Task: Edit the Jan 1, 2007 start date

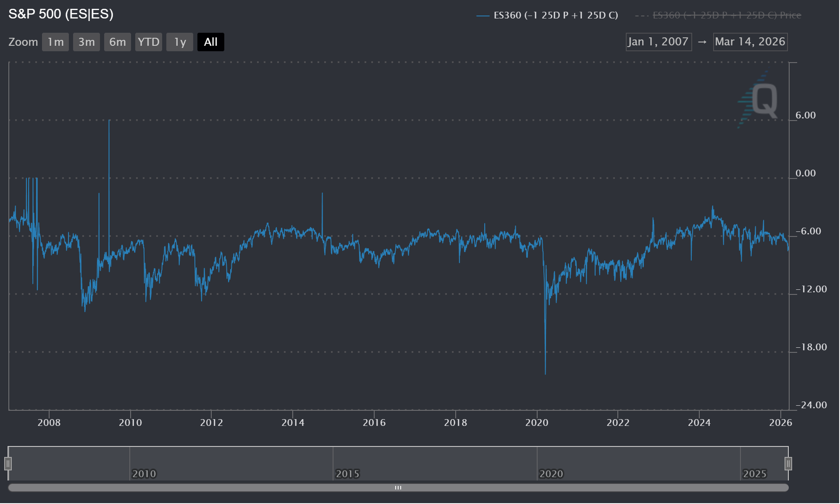Action: pos(658,42)
